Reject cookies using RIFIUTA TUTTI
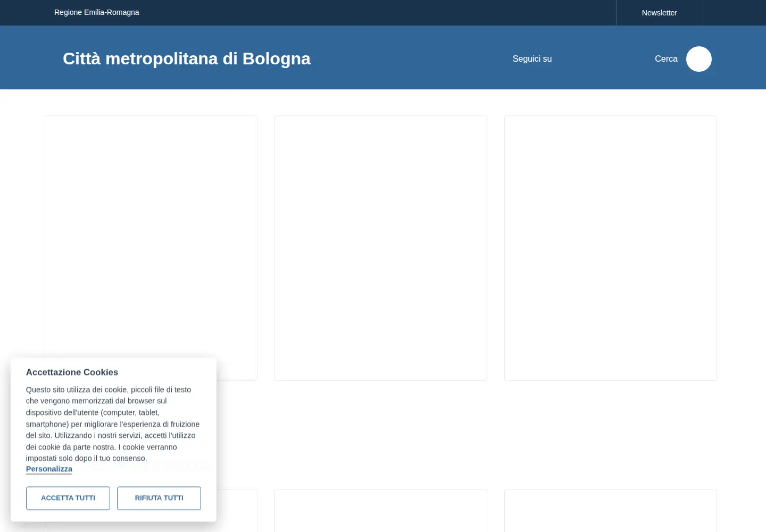 click(159, 498)
